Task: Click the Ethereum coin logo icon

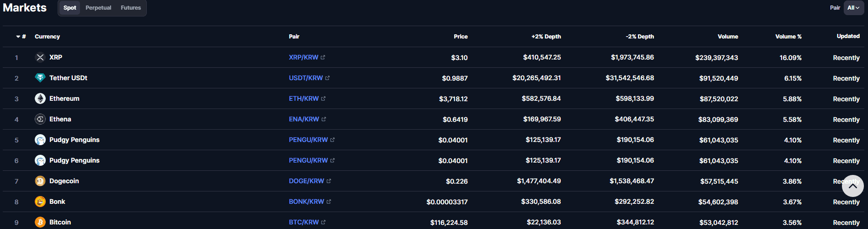Action: point(40,98)
